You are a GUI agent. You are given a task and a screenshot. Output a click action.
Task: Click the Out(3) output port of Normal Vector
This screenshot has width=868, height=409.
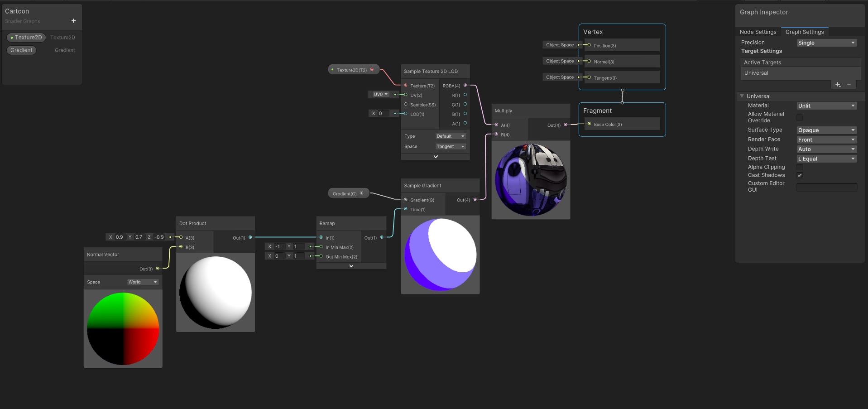tap(157, 269)
